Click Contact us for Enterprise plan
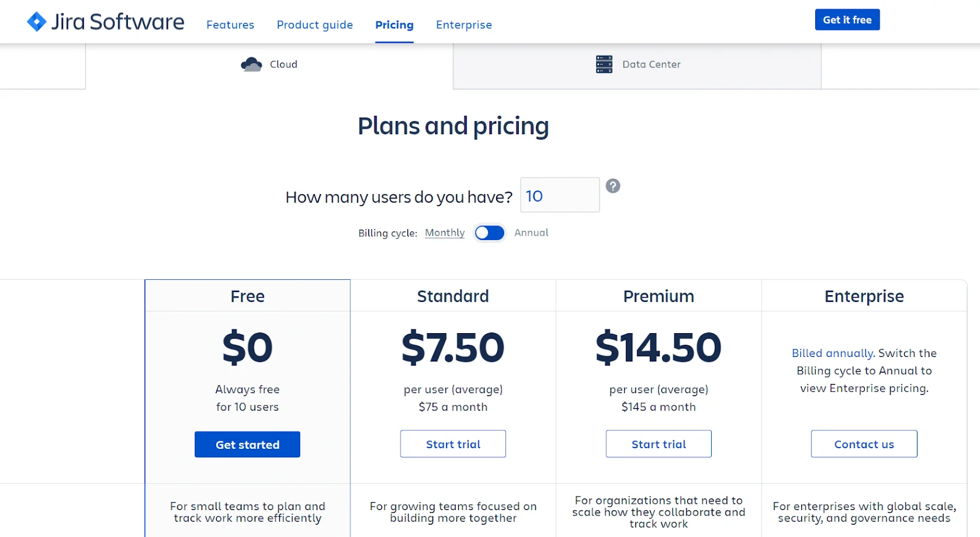 [864, 444]
